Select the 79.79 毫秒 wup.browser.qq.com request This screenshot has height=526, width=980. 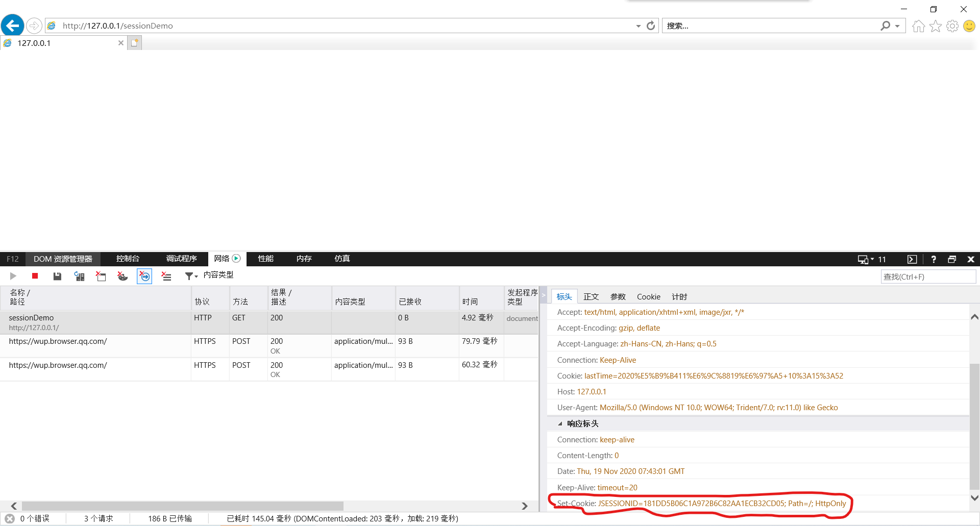pos(269,346)
